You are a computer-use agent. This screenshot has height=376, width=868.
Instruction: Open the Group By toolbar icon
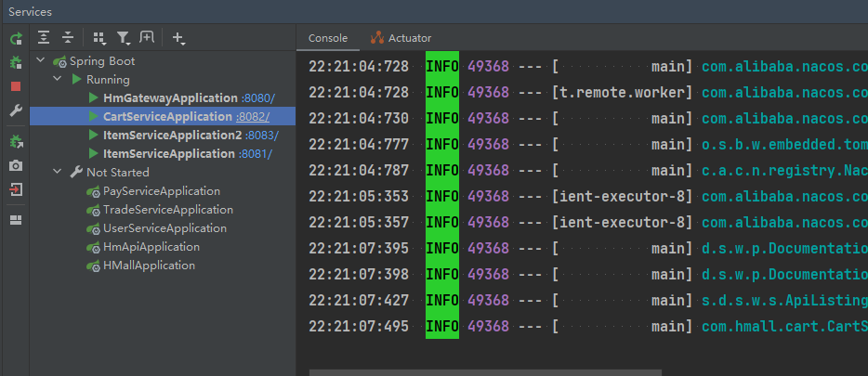tap(99, 38)
